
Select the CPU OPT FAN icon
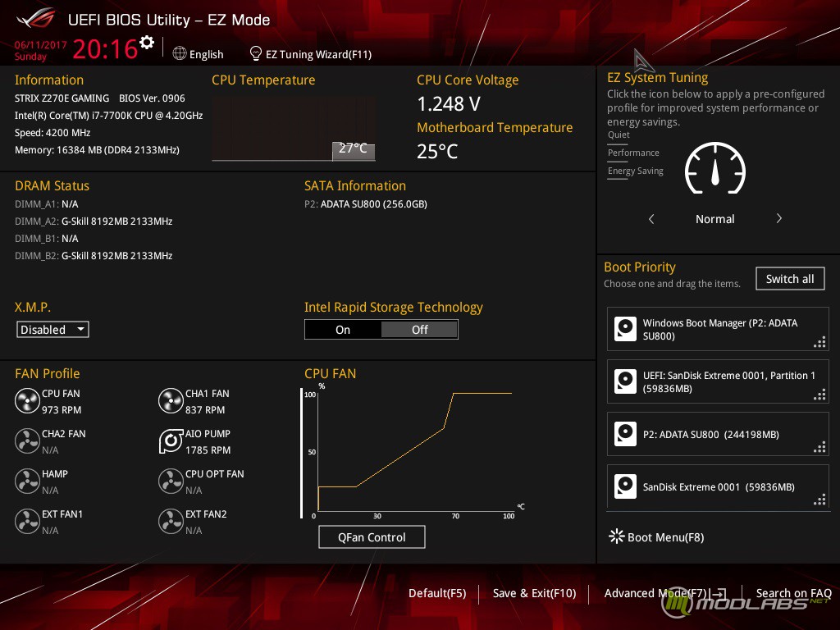171,482
